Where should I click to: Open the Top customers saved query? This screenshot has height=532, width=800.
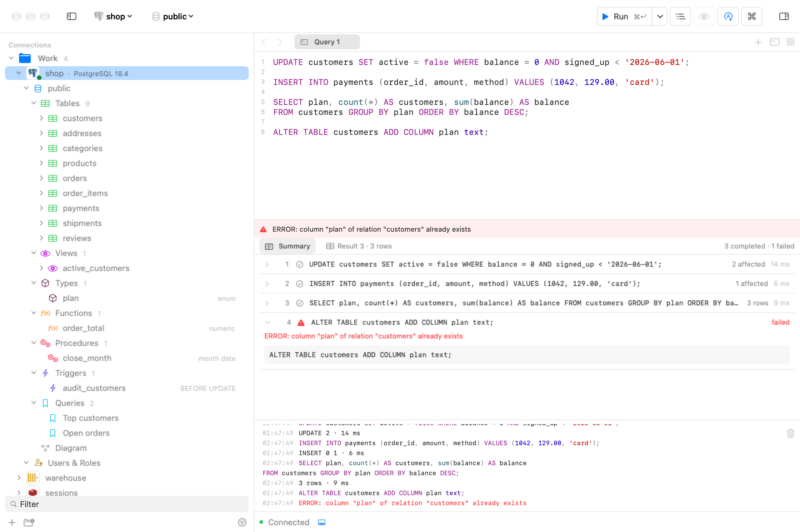point(90,418)
